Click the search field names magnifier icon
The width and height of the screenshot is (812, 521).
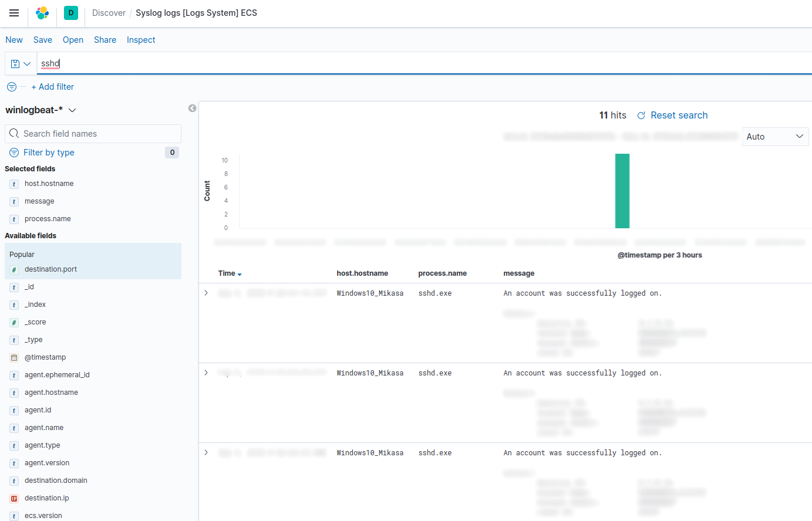click(14, 134)
